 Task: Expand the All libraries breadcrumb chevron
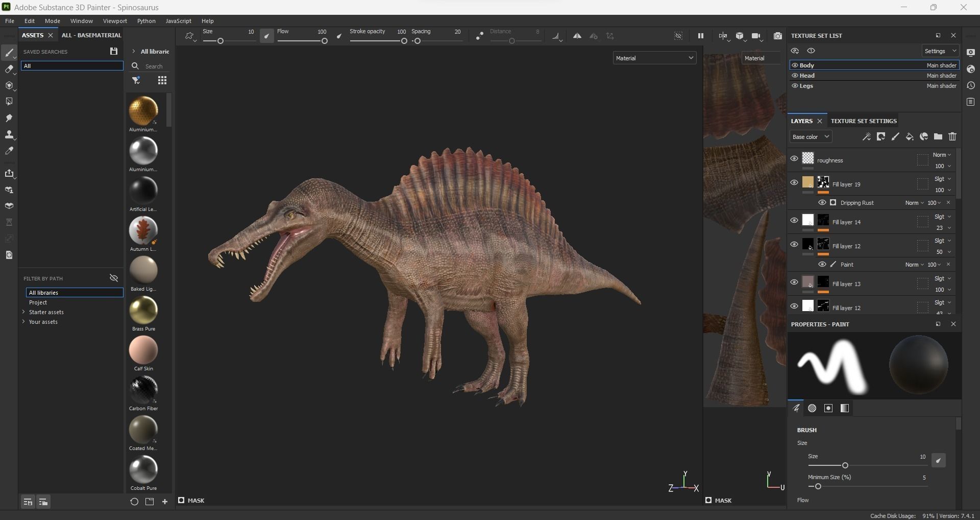[x=134, y=51]
